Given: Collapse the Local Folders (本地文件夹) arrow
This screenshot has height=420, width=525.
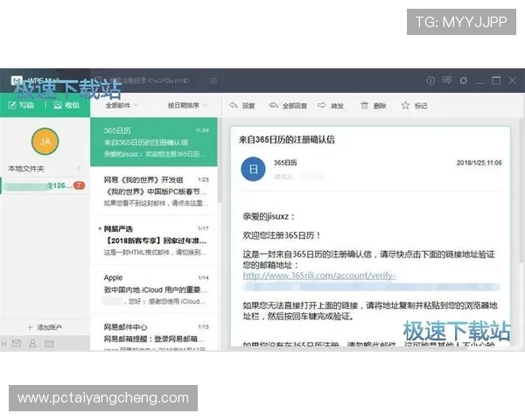Looking at the screenshot, I should tap(79, 169).
